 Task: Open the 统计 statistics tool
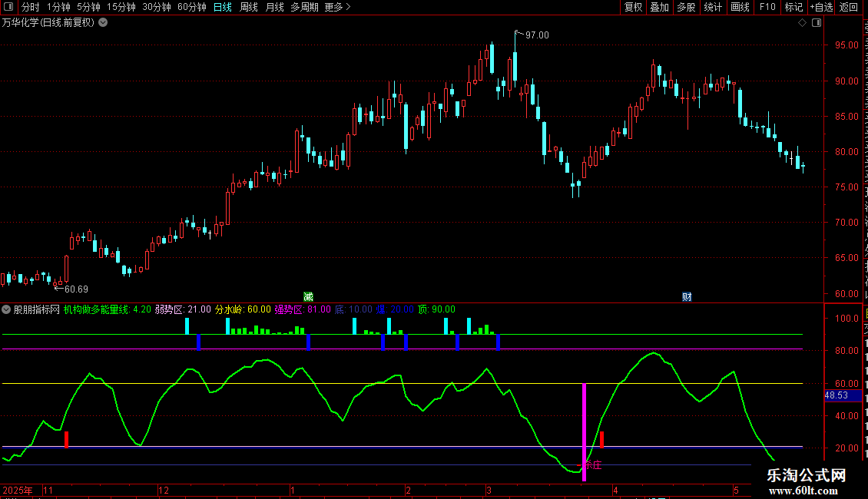tap(713, 7)
